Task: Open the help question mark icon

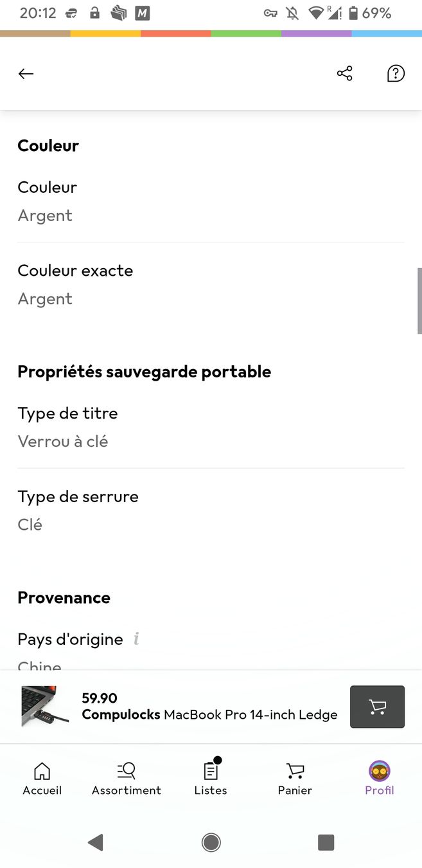Action: coord(396,73)
